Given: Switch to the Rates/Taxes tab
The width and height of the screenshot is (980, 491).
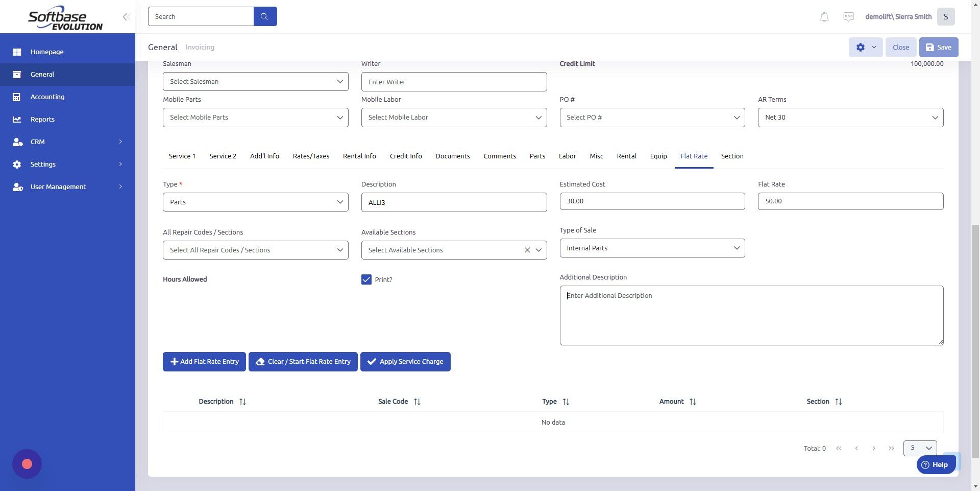Looking at the screenshot, I should [x=311, y=156].
